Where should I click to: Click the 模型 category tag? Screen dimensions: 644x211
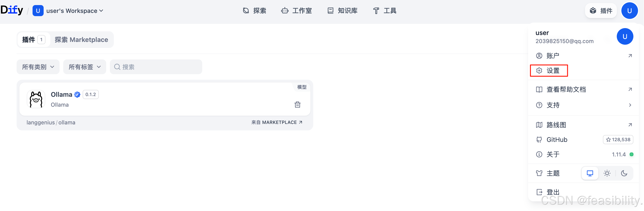[302, 87]
